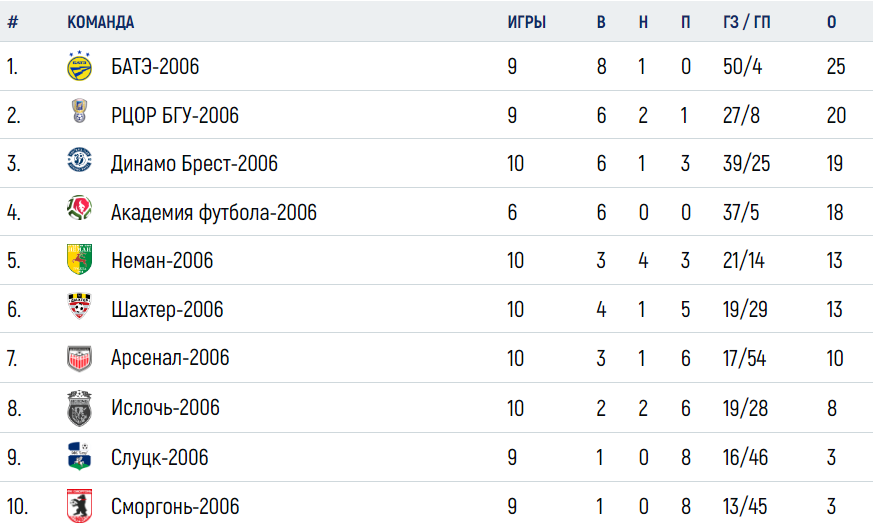Open the БАТЭ-2006 team link
The height and width of the screenshot is (528, 873).
click(155, 66)
